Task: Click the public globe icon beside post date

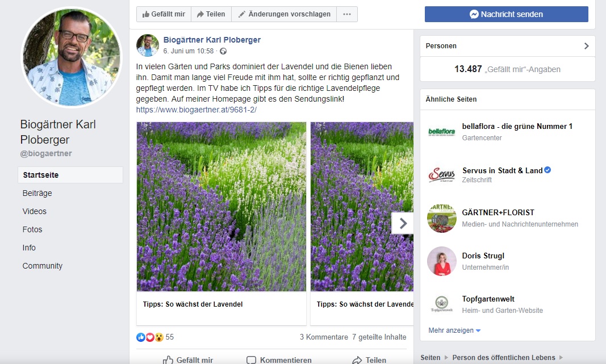Action: (x=223, y=51)
